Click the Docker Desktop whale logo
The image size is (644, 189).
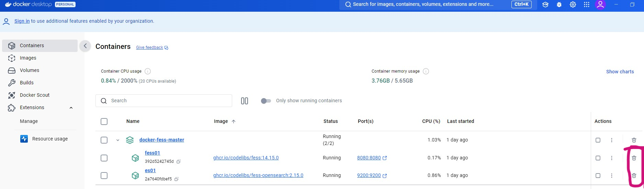8,4
